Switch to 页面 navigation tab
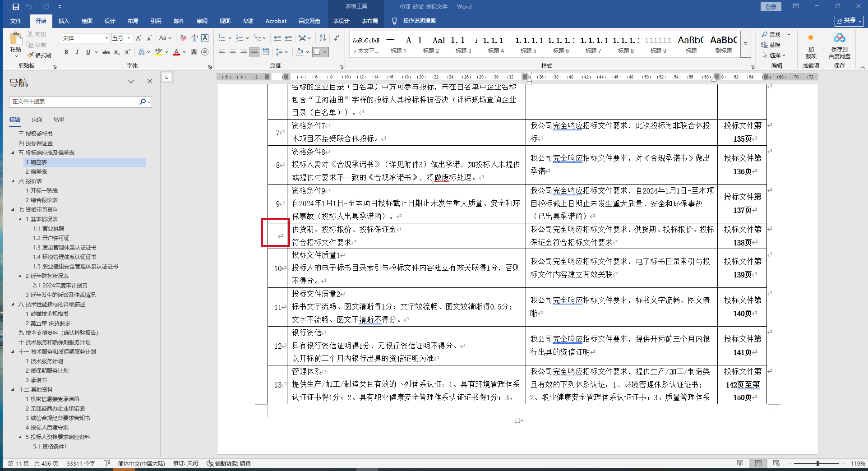Screen dimensions: 868x471 pyautogui.click(x=37, y=120)
